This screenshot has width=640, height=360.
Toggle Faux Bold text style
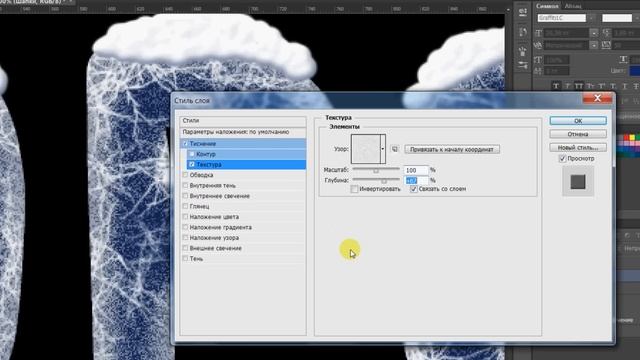[x=556, y=86]
